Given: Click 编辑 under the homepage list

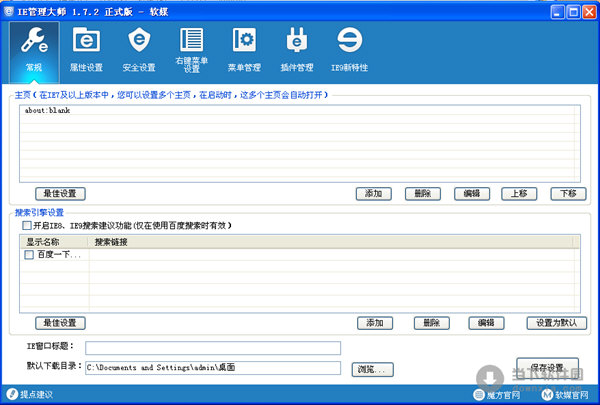Looking at the screenshot, I should (x=472, y=194).
